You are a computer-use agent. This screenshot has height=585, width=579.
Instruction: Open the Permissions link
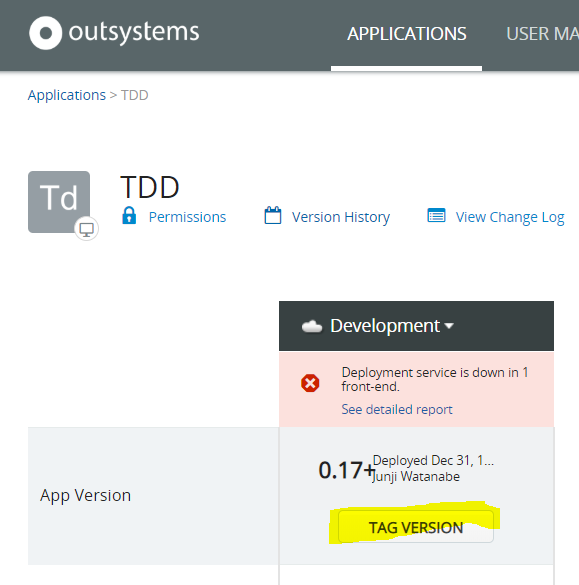[187, 217]
